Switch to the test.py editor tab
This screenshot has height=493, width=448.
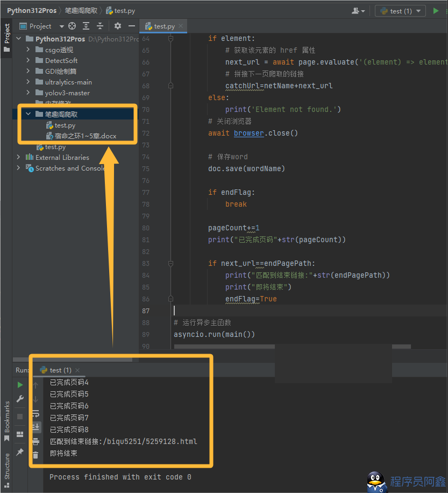pyautogui.click(x=163, y=26)
